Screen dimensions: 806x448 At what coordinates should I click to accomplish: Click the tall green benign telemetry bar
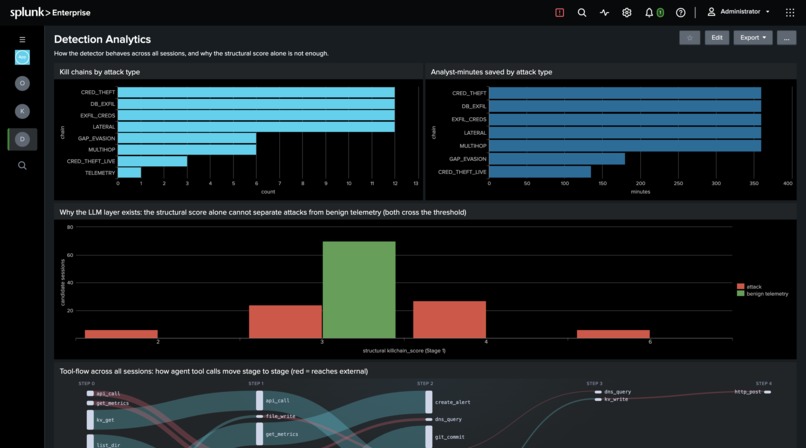tap(359, 290)
